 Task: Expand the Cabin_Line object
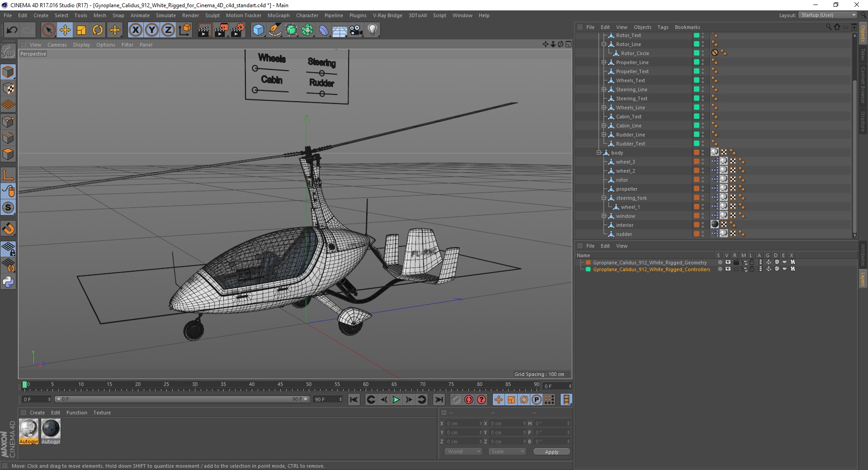(x=604, y=126)
